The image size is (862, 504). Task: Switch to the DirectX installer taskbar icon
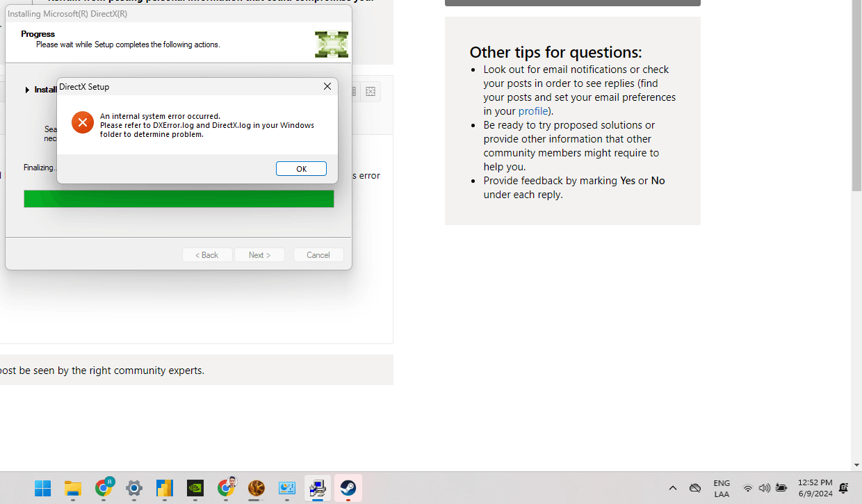click(318, 489)
